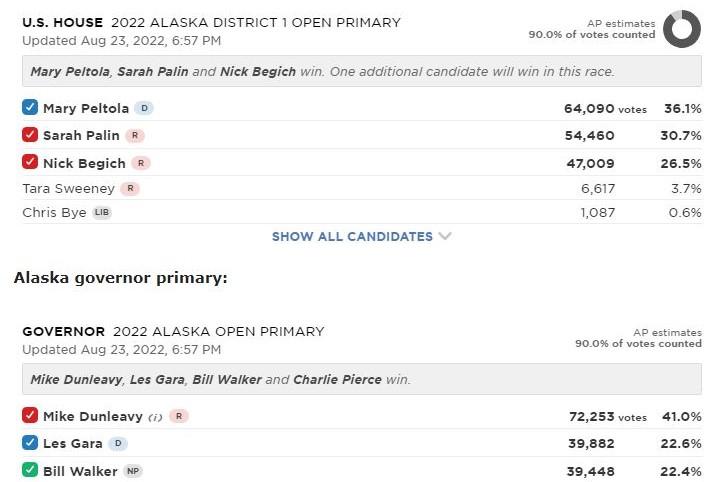This screenshot has height=482, width=722.
Task: Click Chris Bye's LIB party badge
Action: (103, 213)
